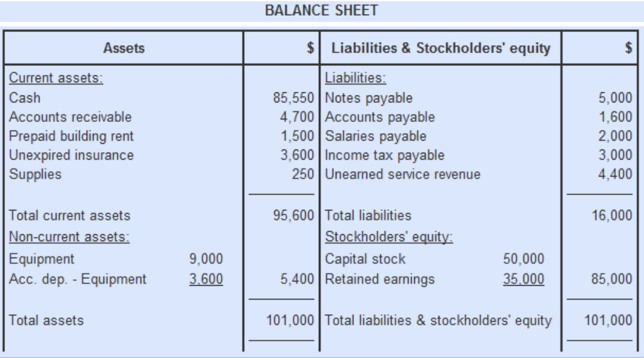Click the Total liabilities amount 16,000

[611, 215]
